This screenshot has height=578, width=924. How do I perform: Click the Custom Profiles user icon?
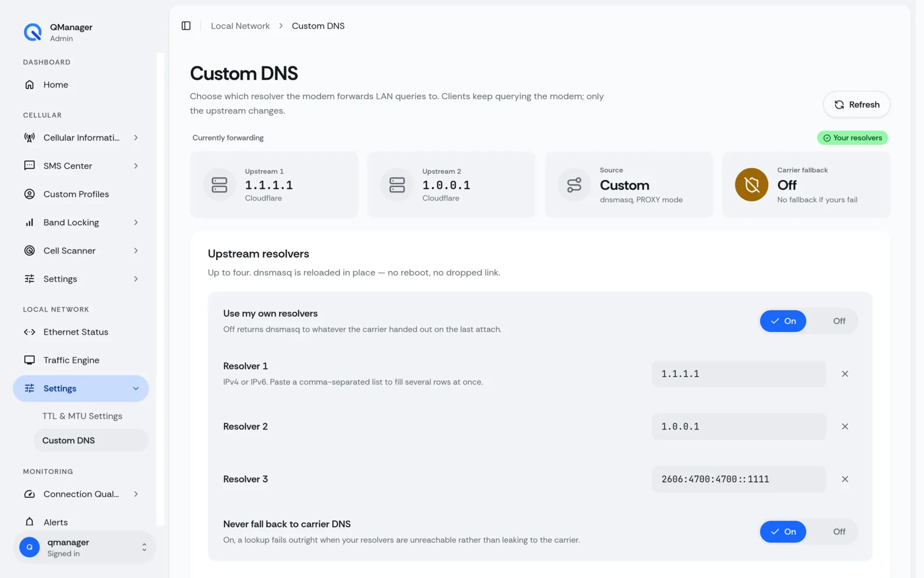(x=29, y=194)
